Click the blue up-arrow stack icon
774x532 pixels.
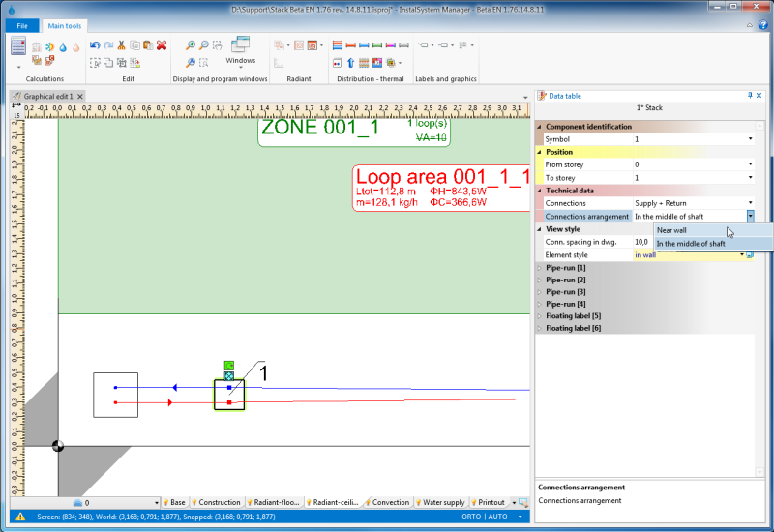tap(351, 63)
